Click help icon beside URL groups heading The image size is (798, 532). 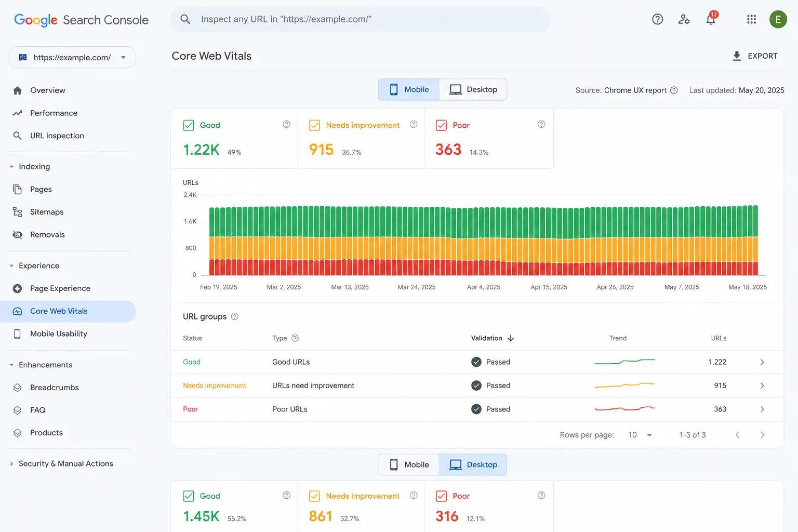point(234,316)
